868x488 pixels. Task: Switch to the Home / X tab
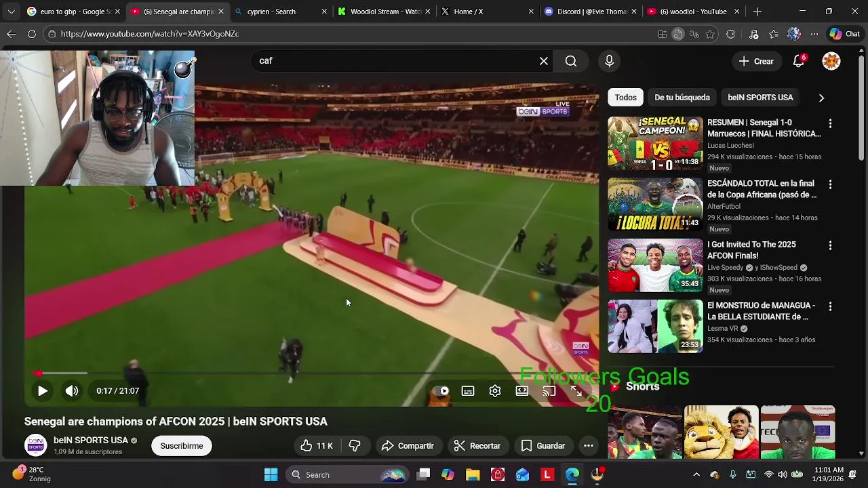[486, 12]
